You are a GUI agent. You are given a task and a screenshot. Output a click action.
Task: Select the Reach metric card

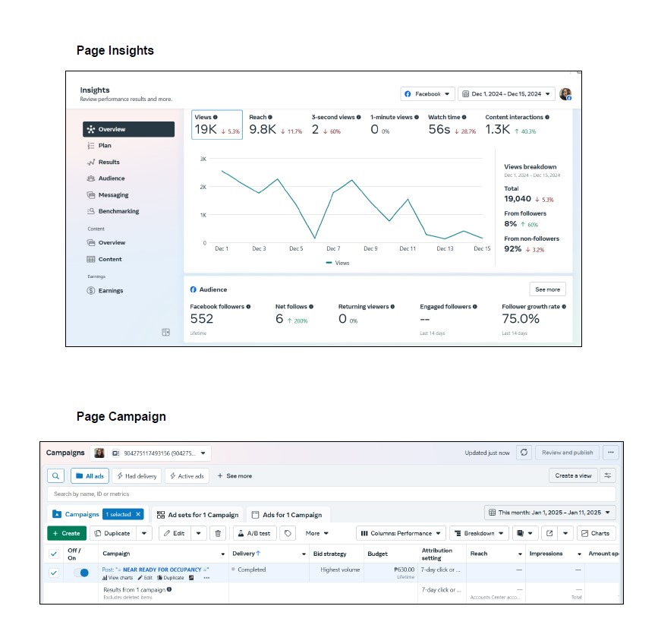click(x=275, y=125)
